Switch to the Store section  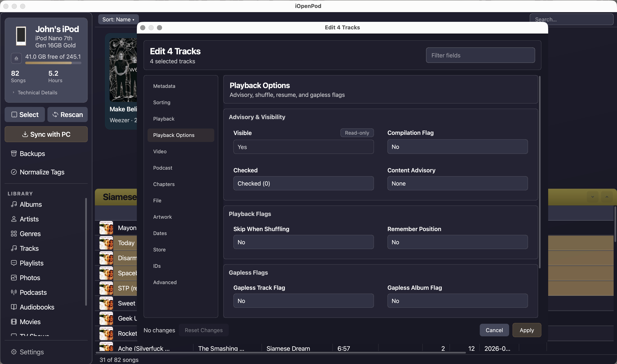(181, 250)
